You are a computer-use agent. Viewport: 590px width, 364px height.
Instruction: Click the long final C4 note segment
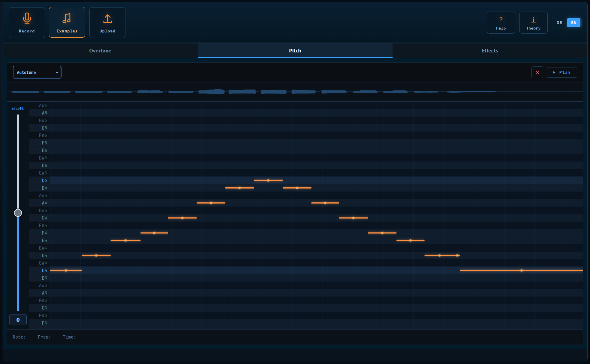point(521,270)
